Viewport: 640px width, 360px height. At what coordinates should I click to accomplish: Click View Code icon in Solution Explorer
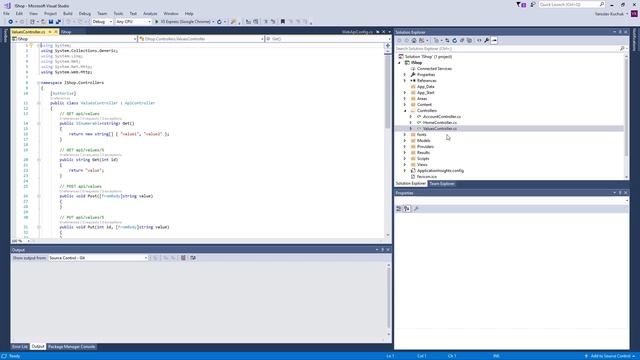point(479,40)
